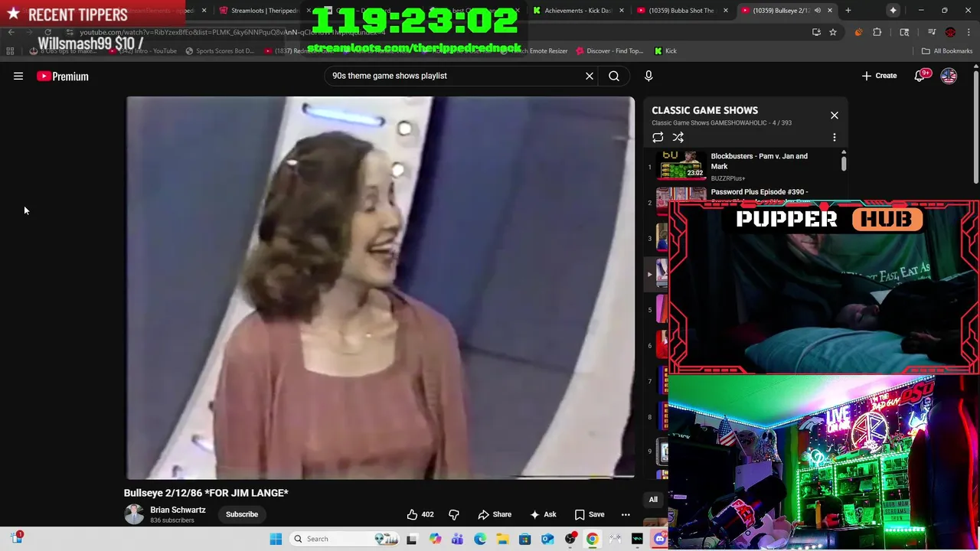Switch to Achievements - Kick Dashboard tab

click(578, 11)
